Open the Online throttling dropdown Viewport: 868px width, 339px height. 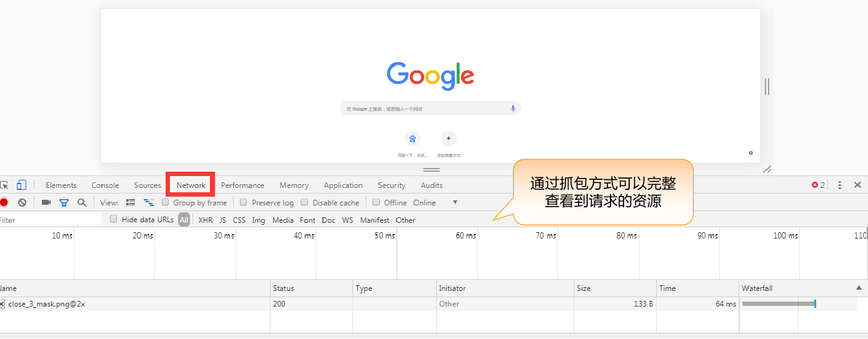436,202
